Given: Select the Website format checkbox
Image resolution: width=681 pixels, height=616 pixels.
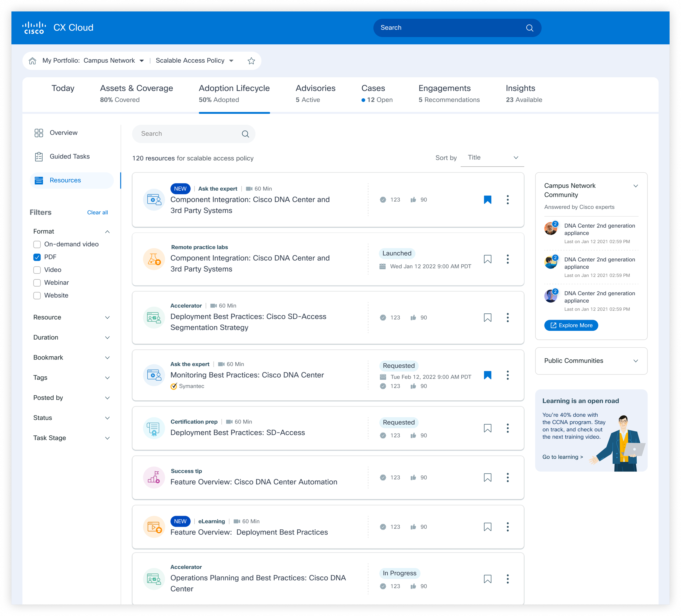Looking at the screenshot, I should 37,296.
